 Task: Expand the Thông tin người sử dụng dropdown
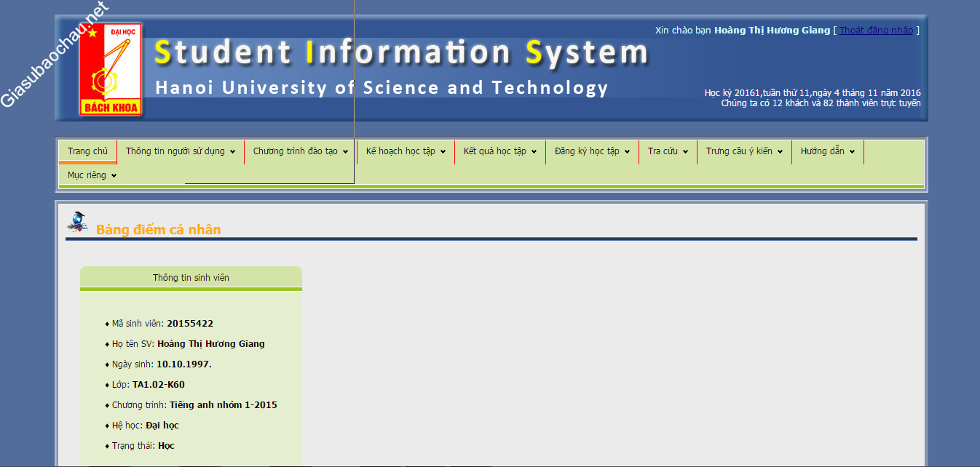(180, 151)
